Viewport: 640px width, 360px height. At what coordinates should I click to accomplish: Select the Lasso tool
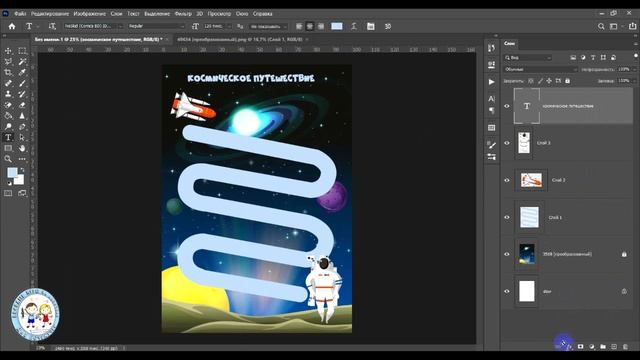click(x=8, y=62)
